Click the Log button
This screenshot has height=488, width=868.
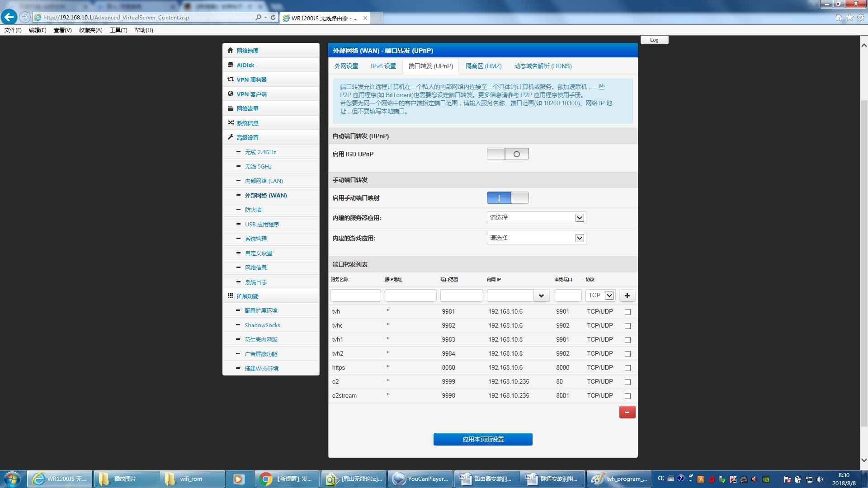click(x=654, y=40)
